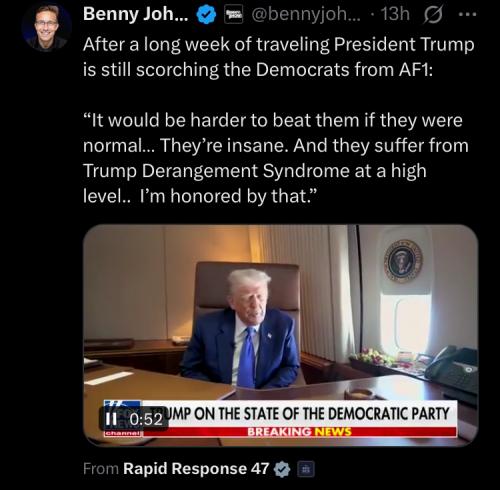The width and height of the screenshot is (500, 490).
Task: Click the quoted text 'It would be harder'
Action: 276,158
